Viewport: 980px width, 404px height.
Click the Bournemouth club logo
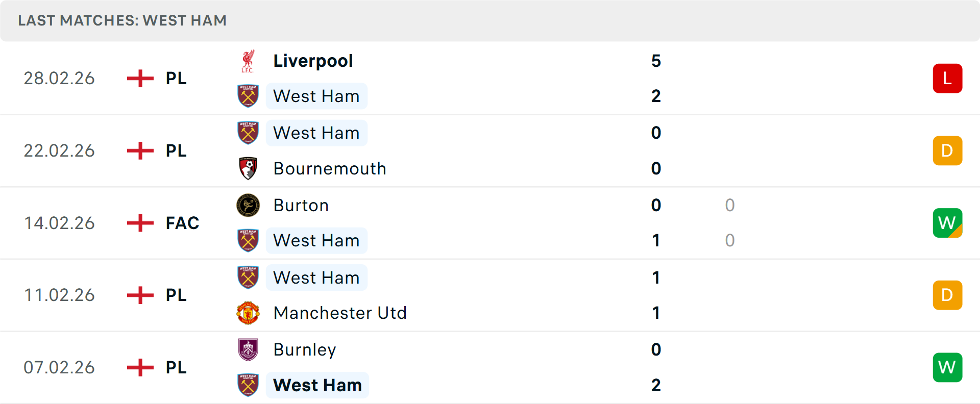(x=249, y=168)
